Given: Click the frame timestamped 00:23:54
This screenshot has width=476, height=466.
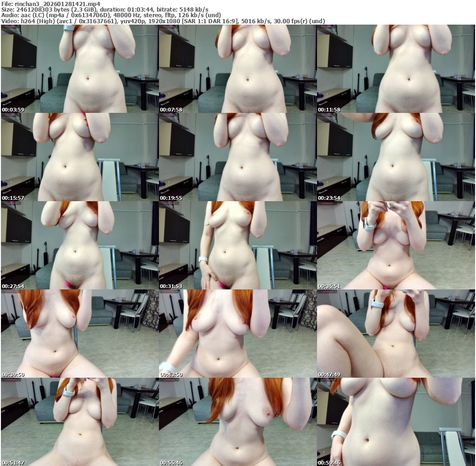Looking at the screenshot, I should pos(396,157).
